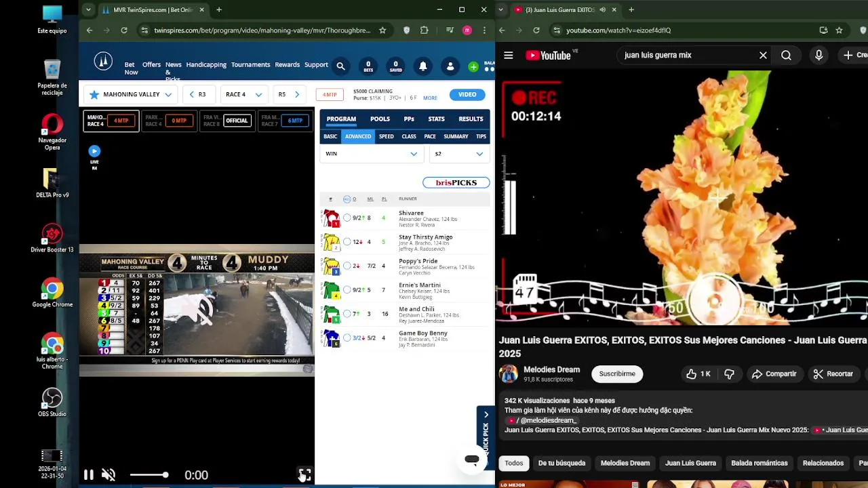Select the Parx Race 4 0 MTP card

click(168, 121)
